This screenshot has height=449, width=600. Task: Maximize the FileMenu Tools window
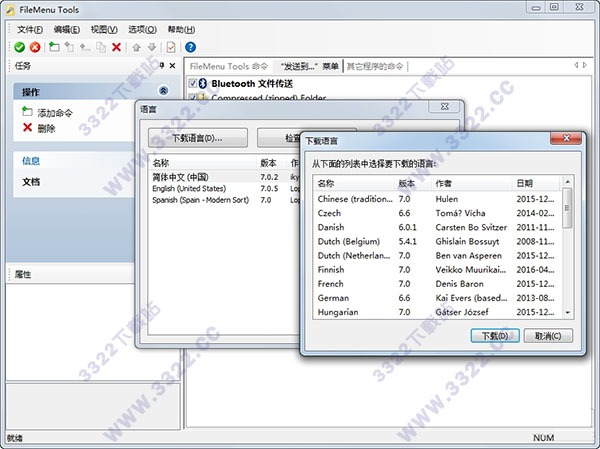coord(554,7)
